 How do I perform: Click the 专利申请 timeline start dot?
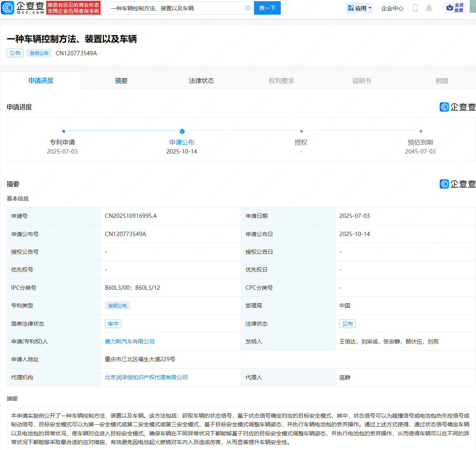(x=63, y=131)
